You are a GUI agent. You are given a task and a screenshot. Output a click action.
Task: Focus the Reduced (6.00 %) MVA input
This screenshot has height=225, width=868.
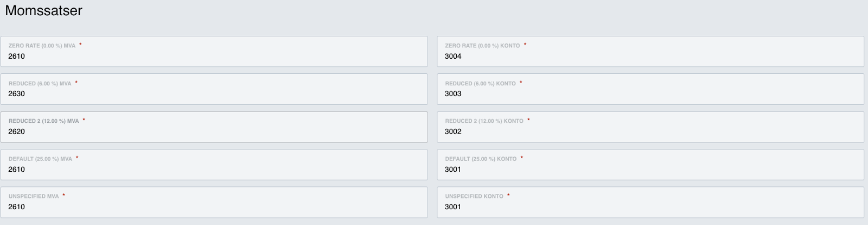tap(214, 89)
